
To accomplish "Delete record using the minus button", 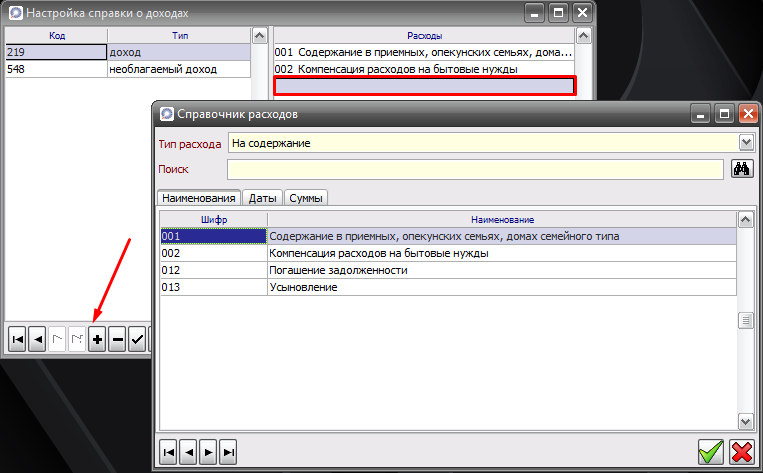I will click(117, 340).
